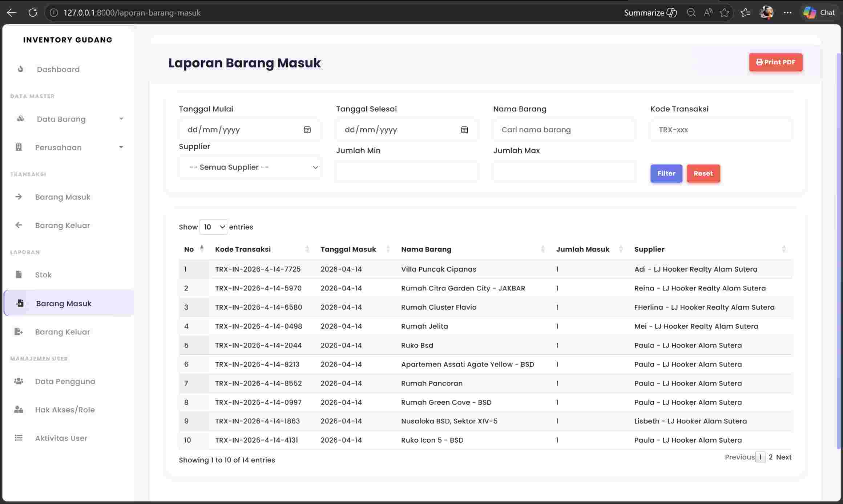Sort by the Jumlah Masuk column header

590,249
